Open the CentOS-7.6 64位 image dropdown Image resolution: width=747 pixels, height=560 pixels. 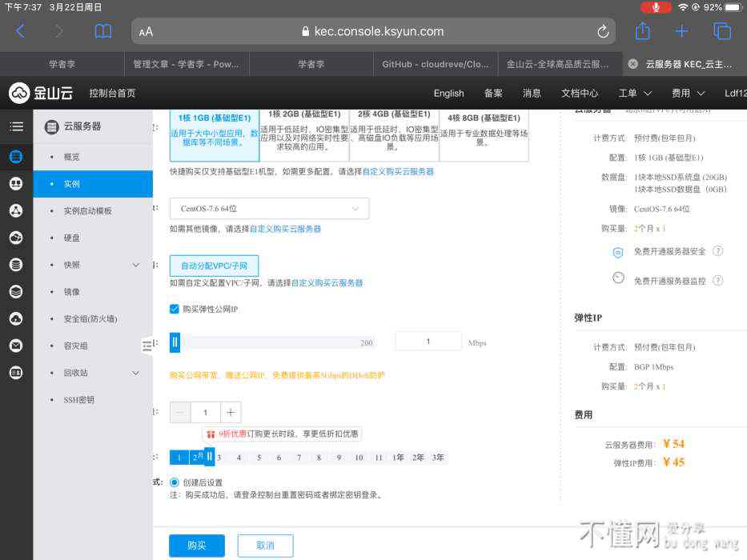269,209
